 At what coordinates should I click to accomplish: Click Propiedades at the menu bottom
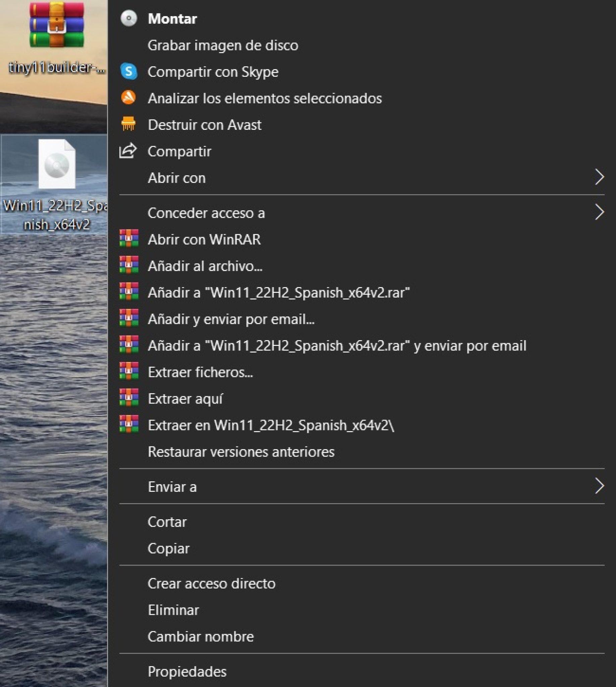(x=187, y=672)
